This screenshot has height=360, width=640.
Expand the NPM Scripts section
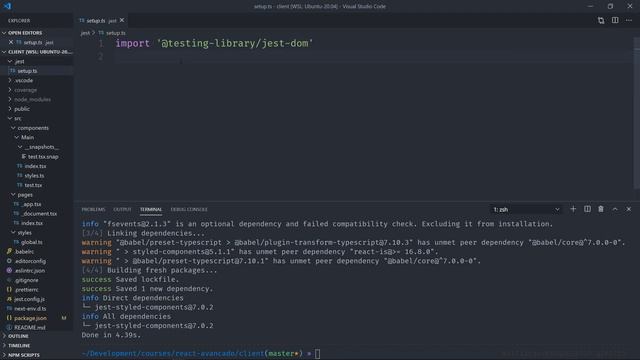(x=37, y=355)
